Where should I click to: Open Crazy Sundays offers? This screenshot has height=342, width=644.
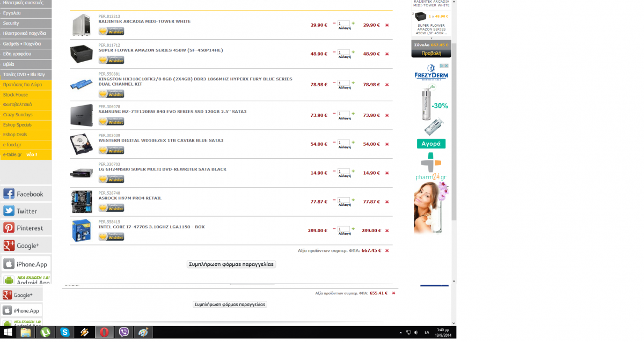tap(26, 115)
